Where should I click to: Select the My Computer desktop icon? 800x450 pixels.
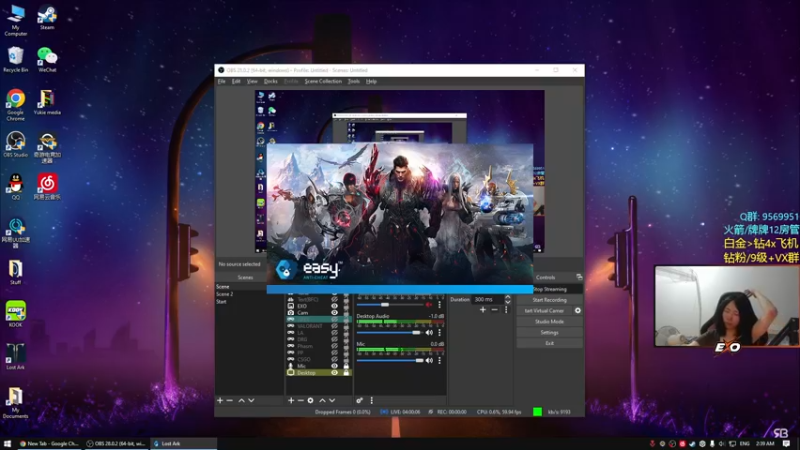coord(15,20)
